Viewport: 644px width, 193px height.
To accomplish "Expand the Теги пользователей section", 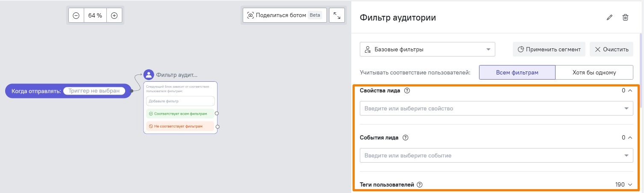I will coord(629,185).
